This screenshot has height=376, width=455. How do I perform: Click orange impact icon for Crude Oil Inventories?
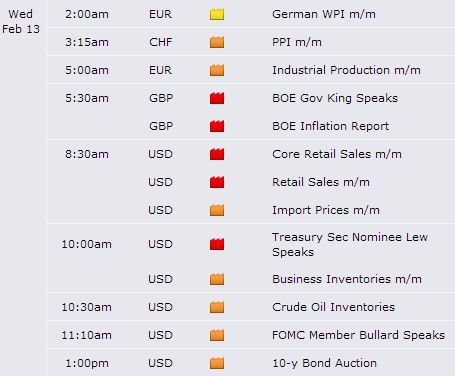pos(217,307)
